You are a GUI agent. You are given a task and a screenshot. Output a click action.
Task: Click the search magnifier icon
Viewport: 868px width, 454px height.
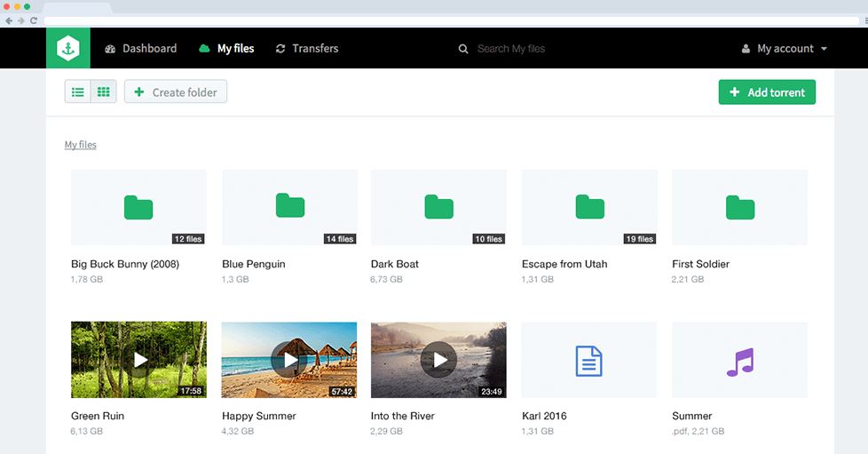click(463, 49)
